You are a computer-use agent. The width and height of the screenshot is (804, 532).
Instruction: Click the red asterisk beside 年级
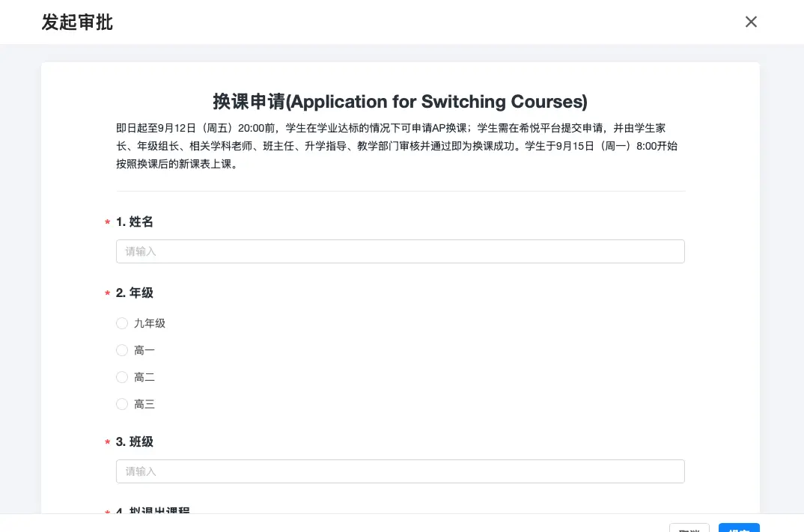[108, 294]
